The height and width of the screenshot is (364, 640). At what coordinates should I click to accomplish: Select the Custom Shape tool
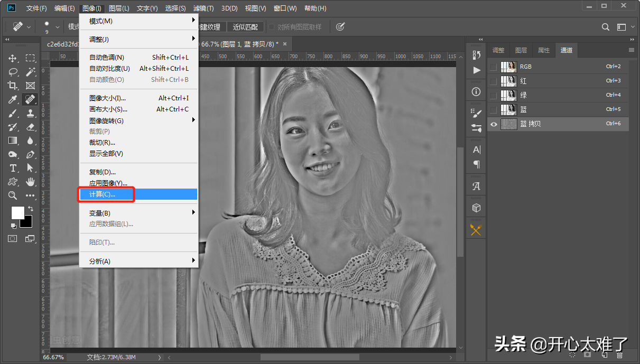[13, 182]
